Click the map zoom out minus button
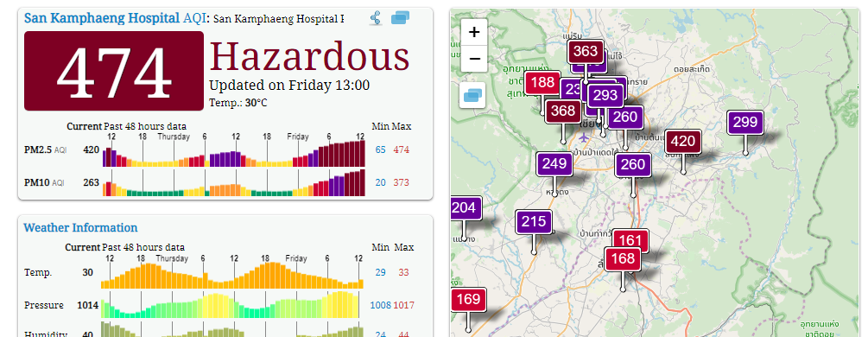This screenshot has width=868, height=337. (474, 59)
